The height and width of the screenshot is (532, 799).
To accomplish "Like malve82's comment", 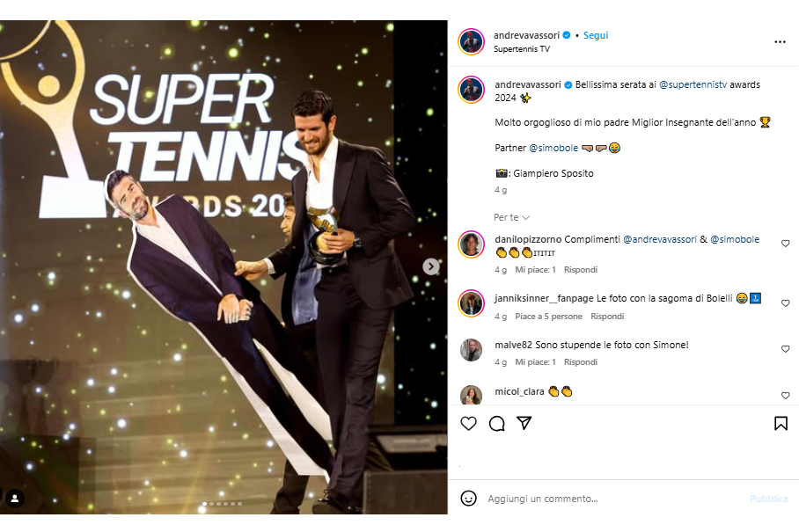I will (x=786, y=349).
